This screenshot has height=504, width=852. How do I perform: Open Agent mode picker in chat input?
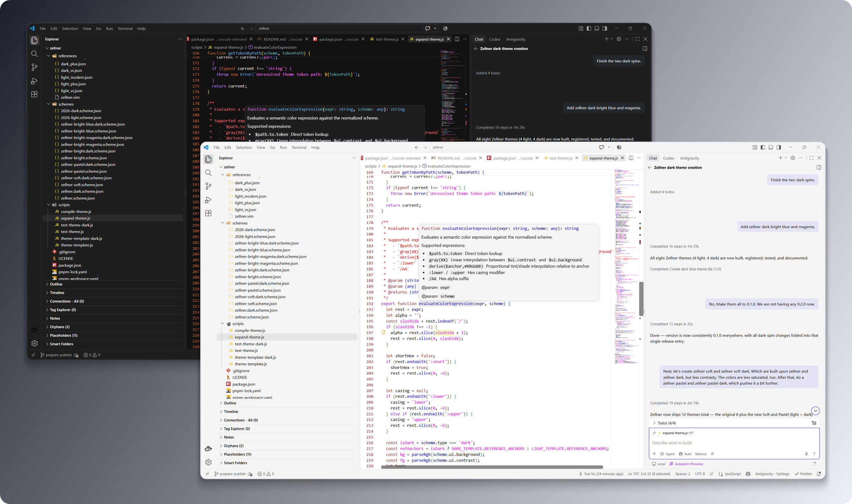click(667, 454)
